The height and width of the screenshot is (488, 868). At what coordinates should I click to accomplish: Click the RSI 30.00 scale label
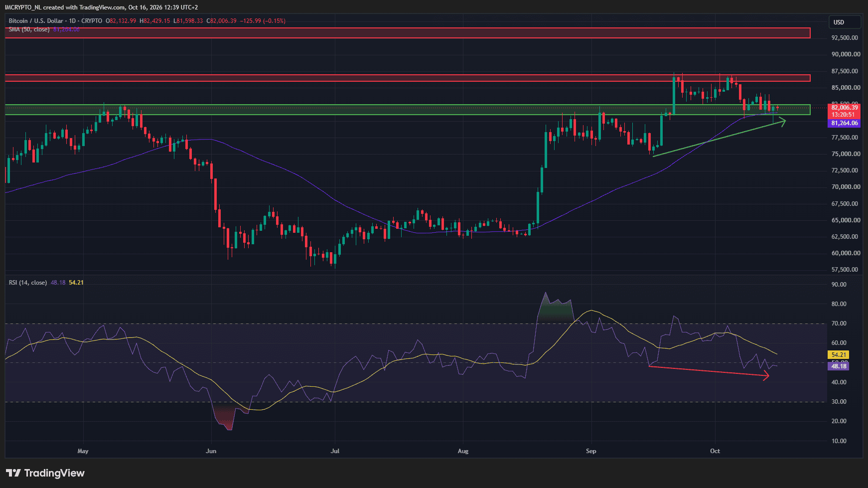click(839, 402)
